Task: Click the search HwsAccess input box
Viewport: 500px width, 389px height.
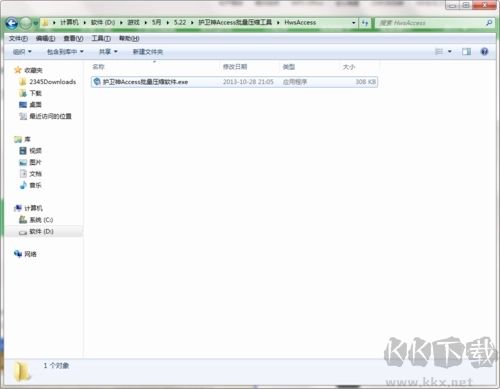Action: coord(430,23)
